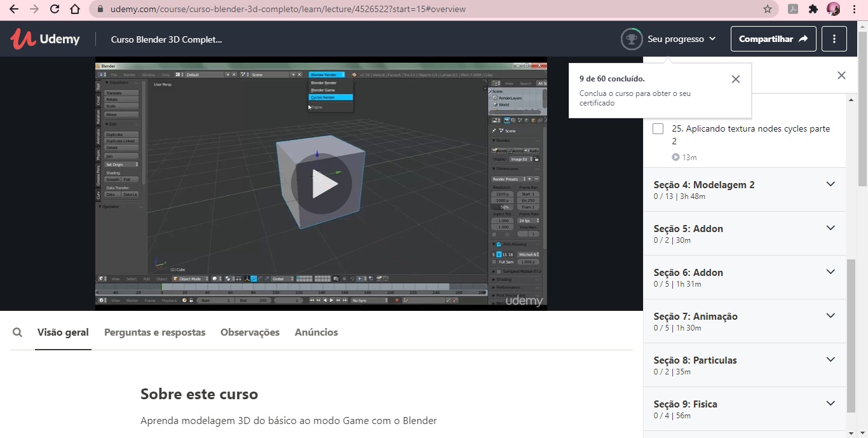Open Seu progresso dropdown
Viewport: 868px width, 438px height.
681,39
